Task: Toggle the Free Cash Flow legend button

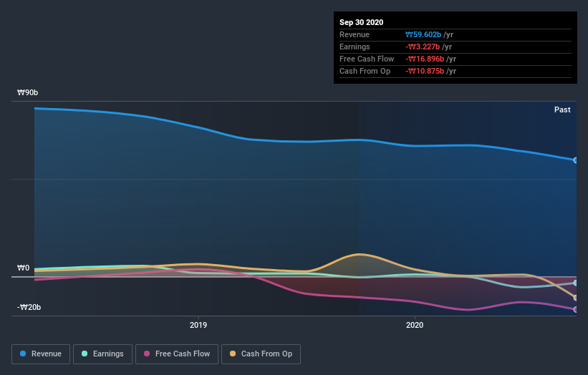Action: click(177, 354)
